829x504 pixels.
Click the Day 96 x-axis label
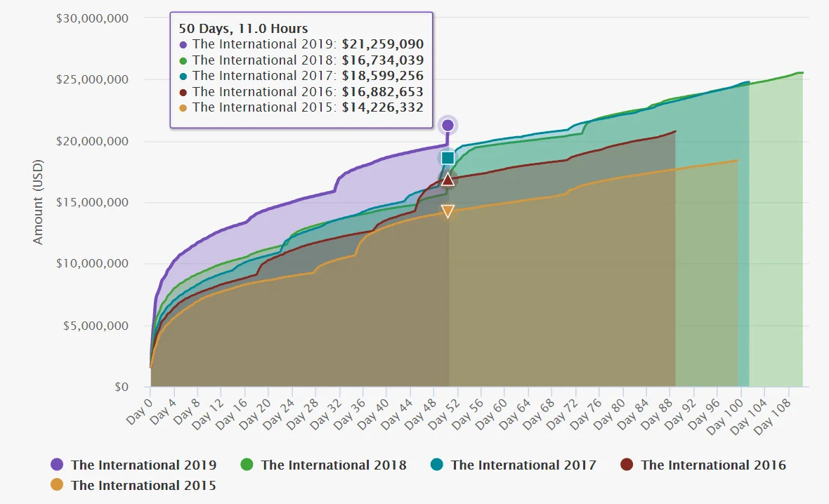pos(704,413)
